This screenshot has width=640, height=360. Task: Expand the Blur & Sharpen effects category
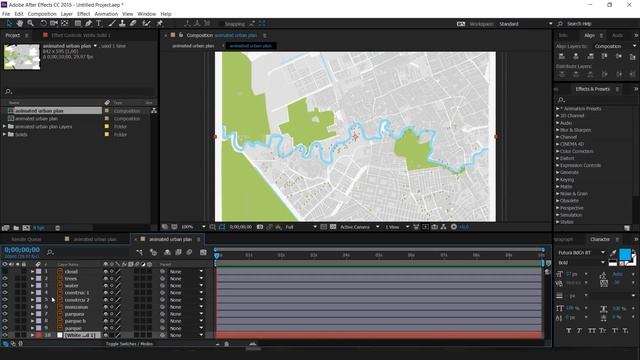(558, 130)
